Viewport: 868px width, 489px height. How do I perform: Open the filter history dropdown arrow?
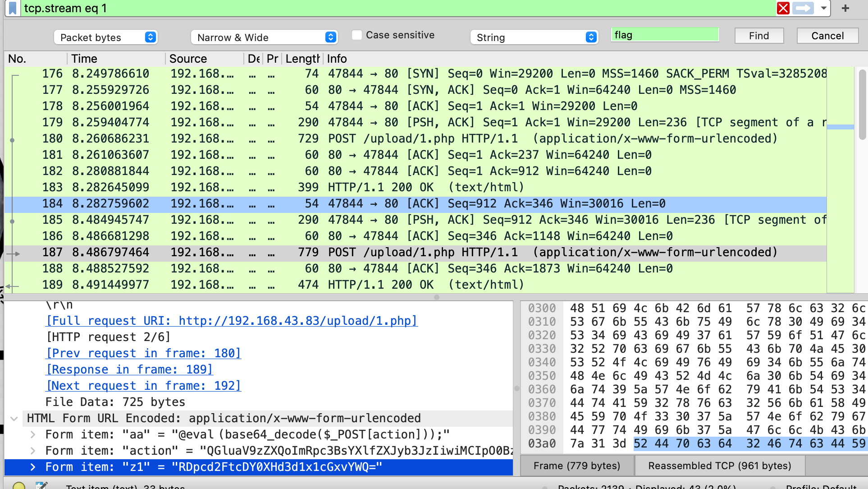coord(824,8)
